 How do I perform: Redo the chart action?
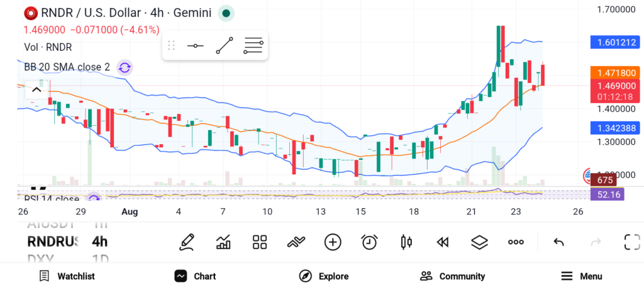[596, 242]
